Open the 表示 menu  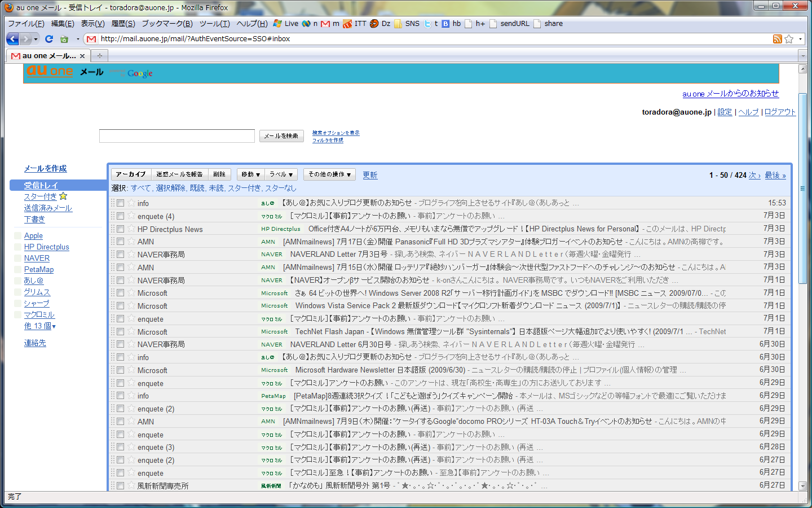pyautogui.click(x=92, y=24)
